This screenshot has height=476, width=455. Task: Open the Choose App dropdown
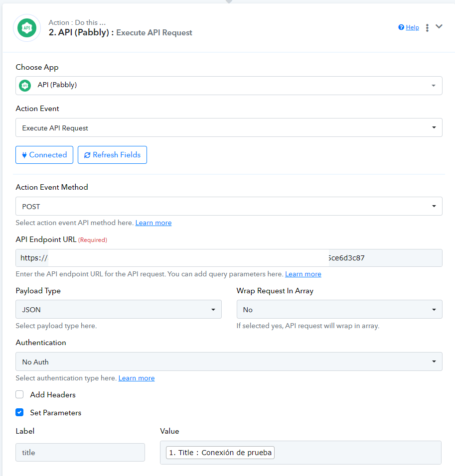coord(229,86)
